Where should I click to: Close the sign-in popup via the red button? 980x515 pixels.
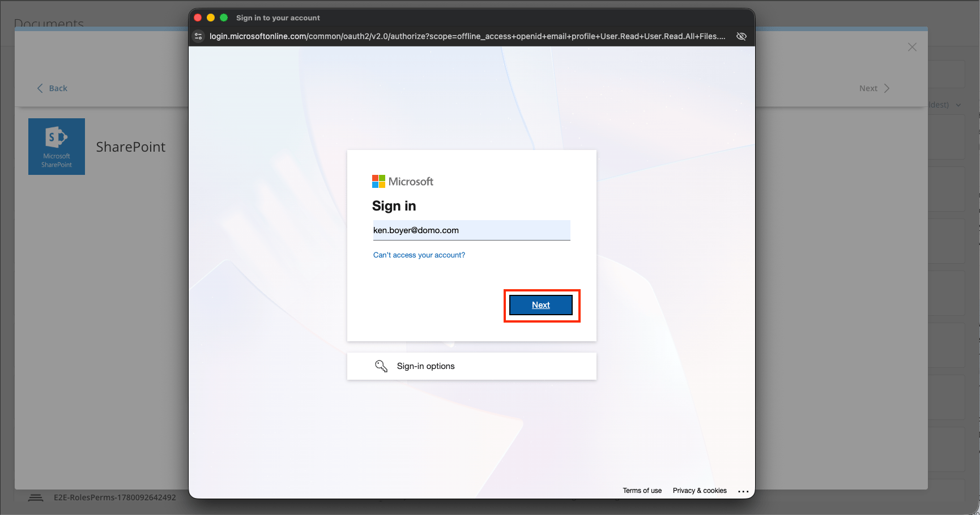[198, 18]
